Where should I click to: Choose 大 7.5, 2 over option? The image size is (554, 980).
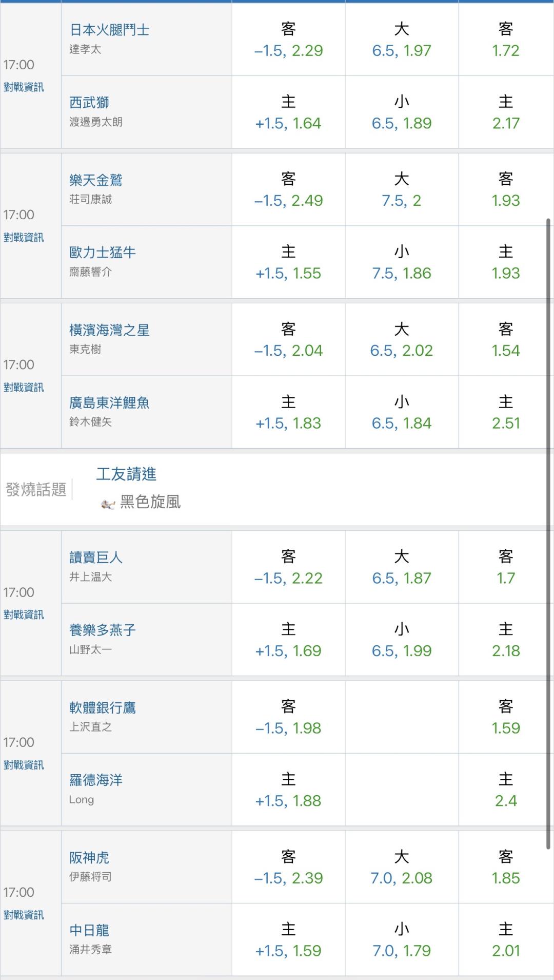(x=402, y=189)
